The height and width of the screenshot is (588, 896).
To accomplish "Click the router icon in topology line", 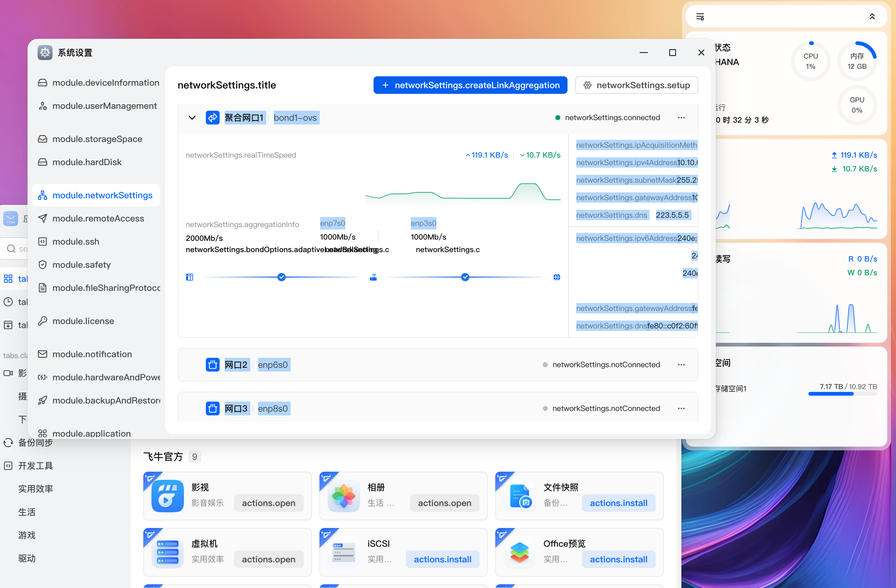I will (x=373, y=277).
